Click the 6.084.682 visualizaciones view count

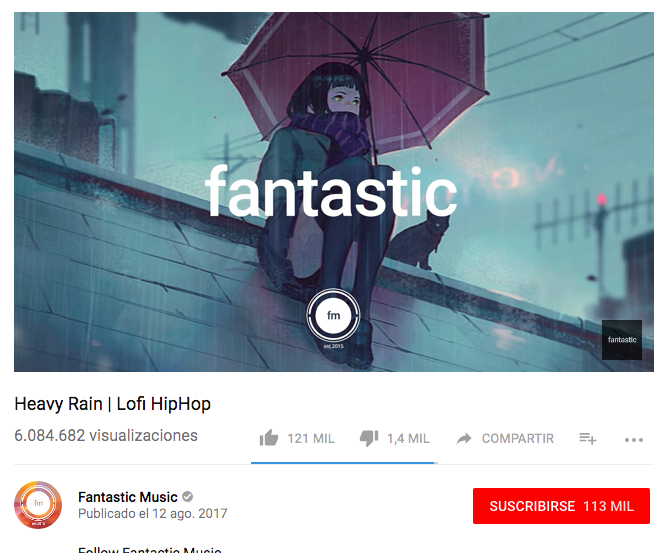(106, 435)
